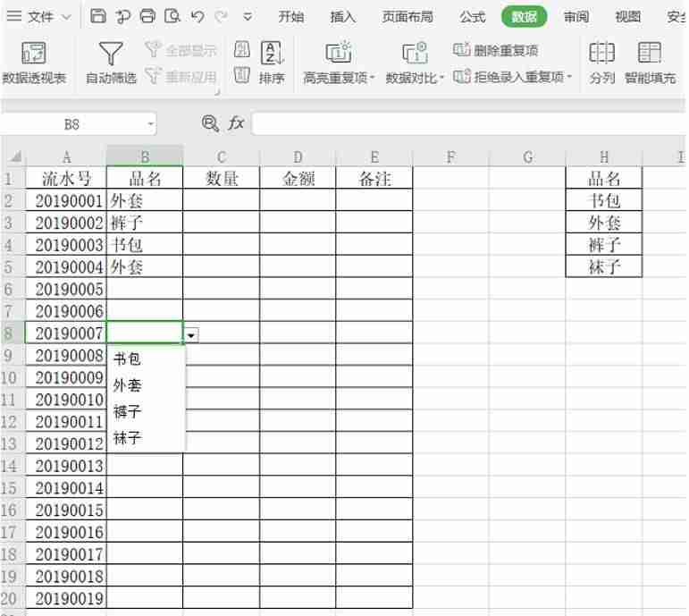
Task: Open Print Preview icon
Action: coord(172,16)
